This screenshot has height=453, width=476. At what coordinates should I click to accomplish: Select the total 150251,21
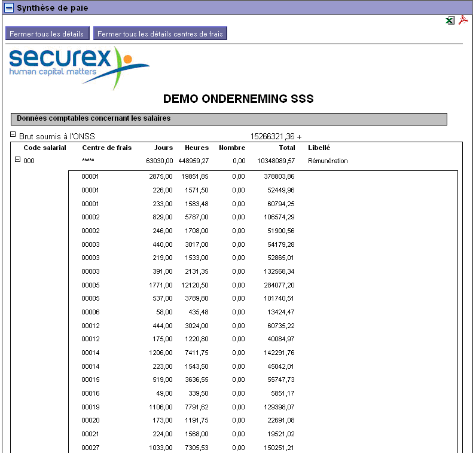coord(279,448)
